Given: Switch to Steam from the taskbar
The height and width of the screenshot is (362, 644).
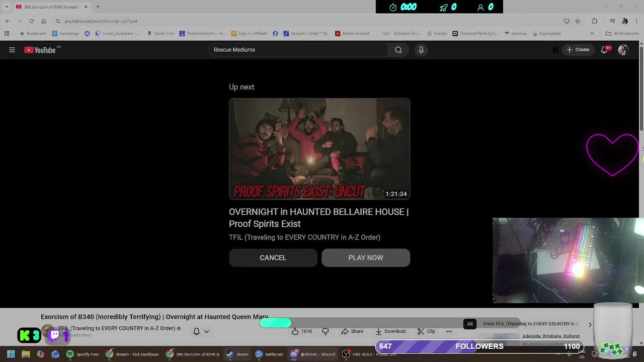Looking at the screenshot, I should pyautogui.click(x=237, y=354).
